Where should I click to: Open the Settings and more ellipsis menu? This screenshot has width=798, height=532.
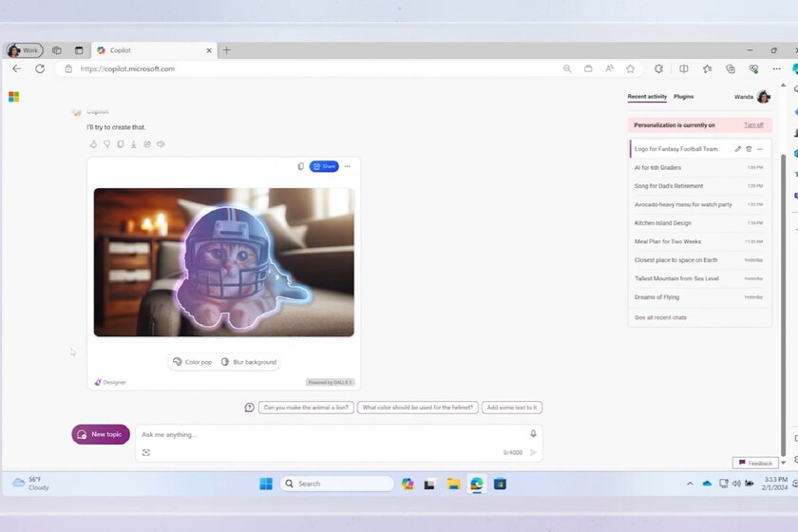(776, 68)
